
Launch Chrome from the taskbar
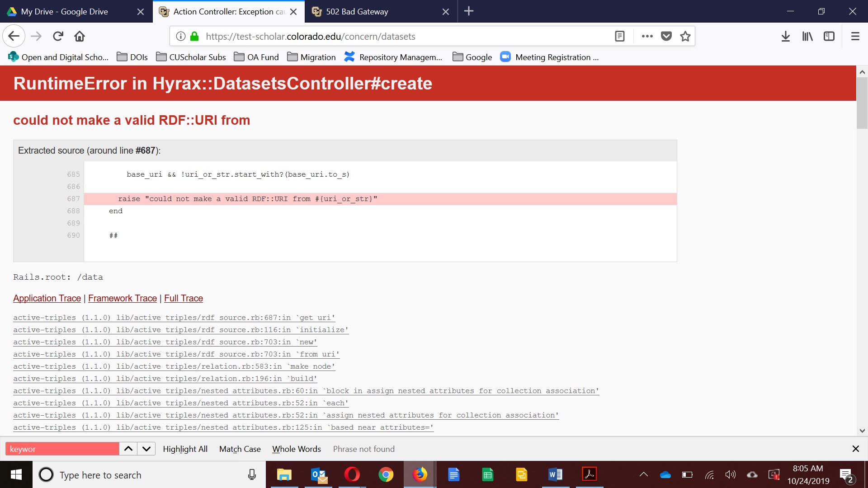(x=386, y=474)
